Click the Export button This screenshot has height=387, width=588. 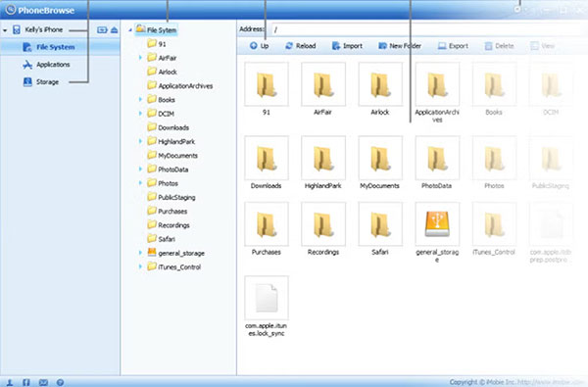pos(453,46)
